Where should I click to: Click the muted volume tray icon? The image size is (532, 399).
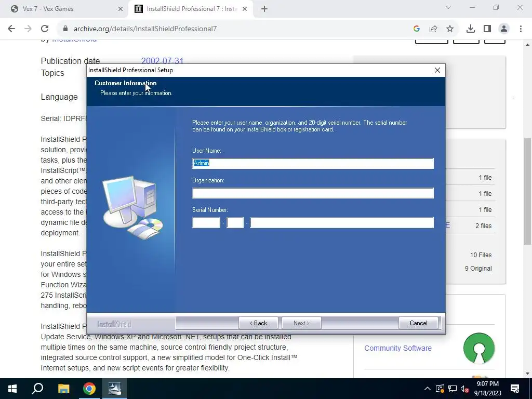464,389
